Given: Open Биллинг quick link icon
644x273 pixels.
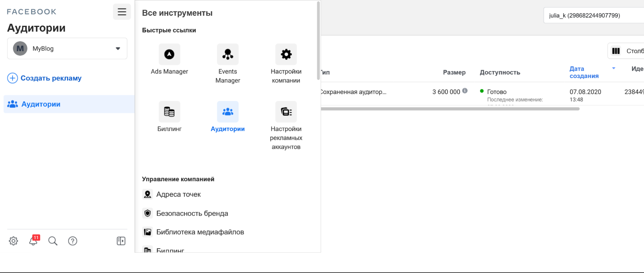Looking at the screenshot, I should (x=169, y=112).
